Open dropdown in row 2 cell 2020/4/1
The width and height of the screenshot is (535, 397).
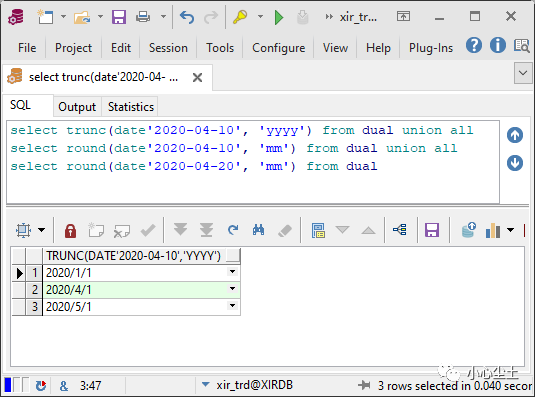232,289
